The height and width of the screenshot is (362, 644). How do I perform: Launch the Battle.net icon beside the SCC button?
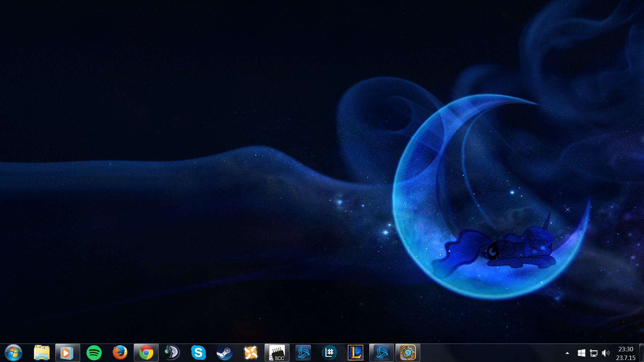pos(303,353)
